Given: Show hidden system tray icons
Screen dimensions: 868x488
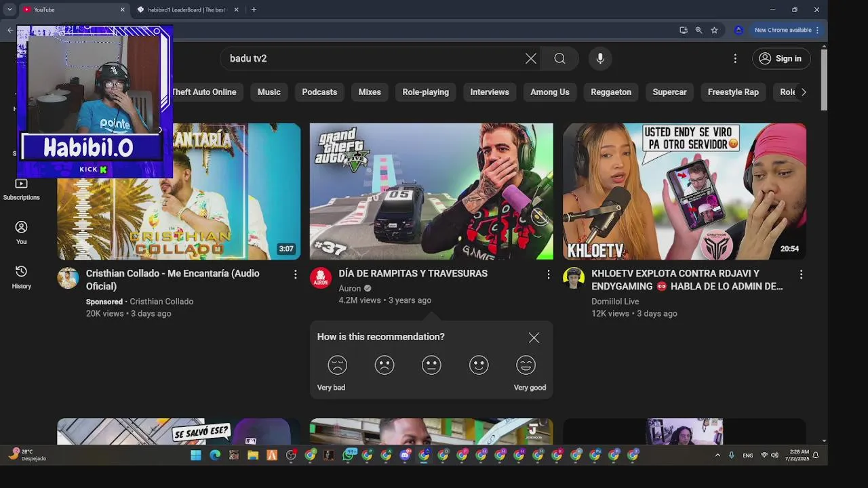Looking at the screenshot, I should point(717,455).
